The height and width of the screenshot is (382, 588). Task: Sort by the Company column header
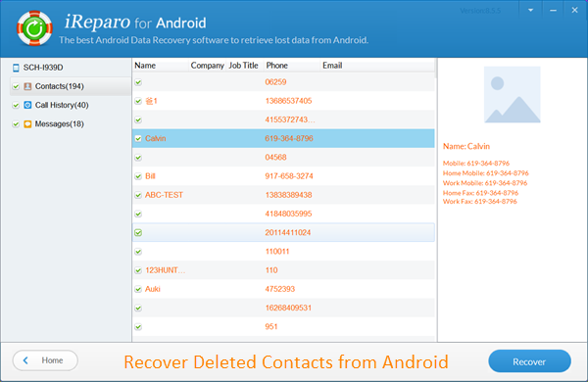coord(208,66)
